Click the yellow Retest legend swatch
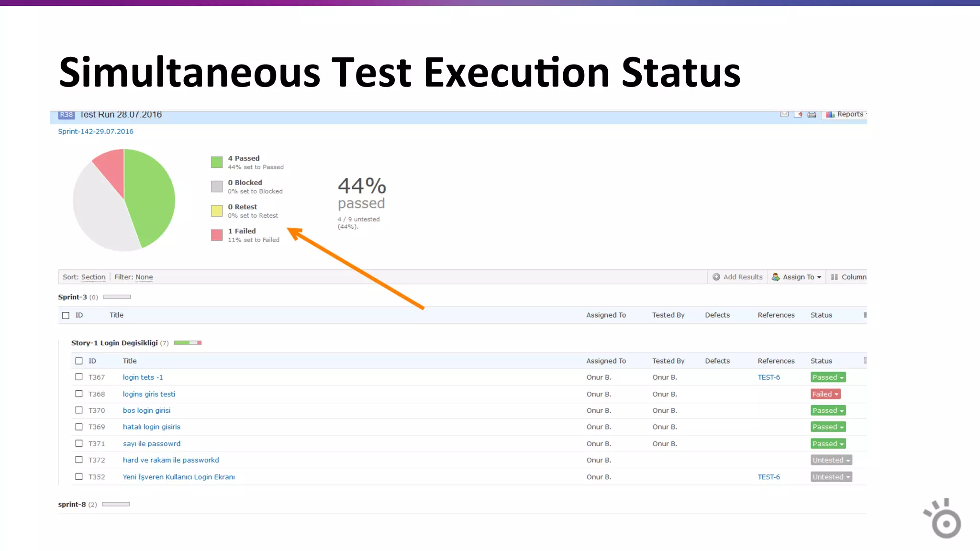The height and width of the screenshot is (551, 980). pyautogui.click(x=217, y=211)
